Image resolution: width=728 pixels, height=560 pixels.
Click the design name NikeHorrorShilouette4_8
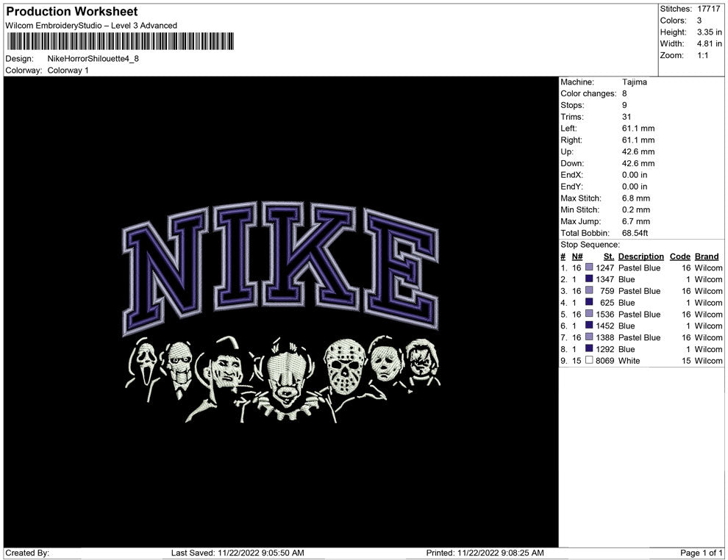pos(93,59)
